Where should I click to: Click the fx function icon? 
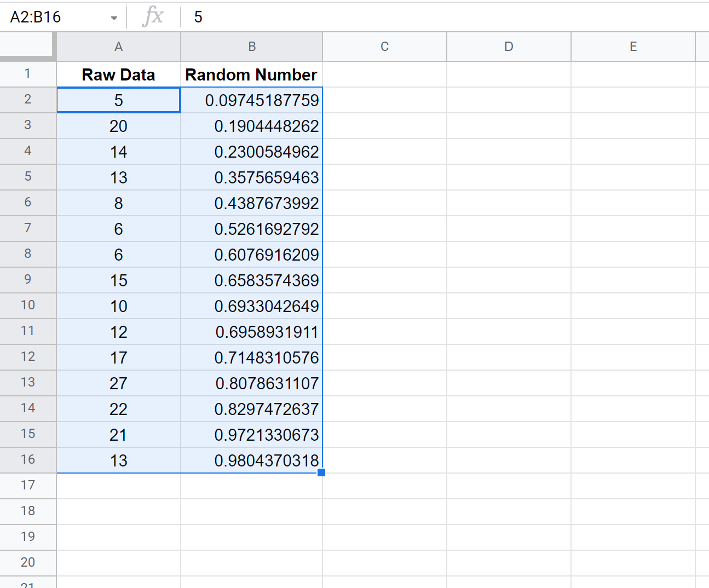coord(153,17)
